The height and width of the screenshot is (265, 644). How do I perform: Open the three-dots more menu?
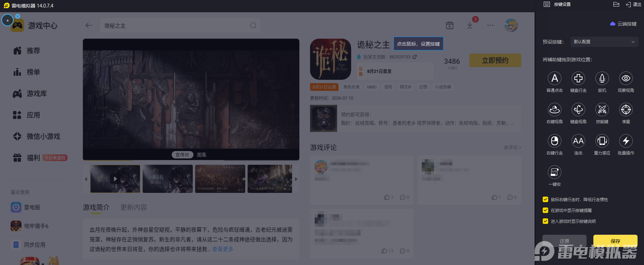(x=490, y=25)
